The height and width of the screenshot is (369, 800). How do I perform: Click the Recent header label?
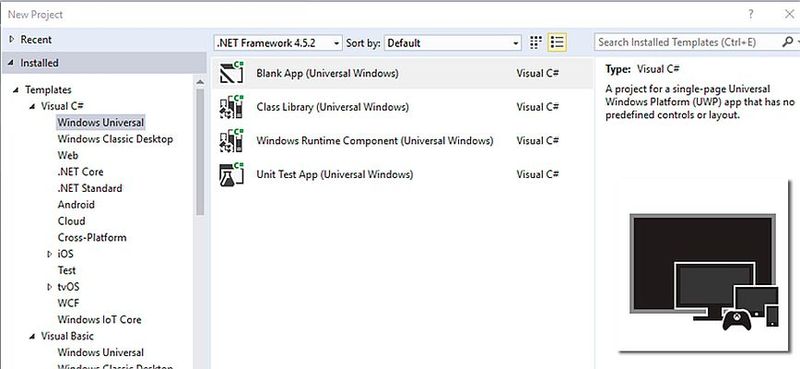36,39
